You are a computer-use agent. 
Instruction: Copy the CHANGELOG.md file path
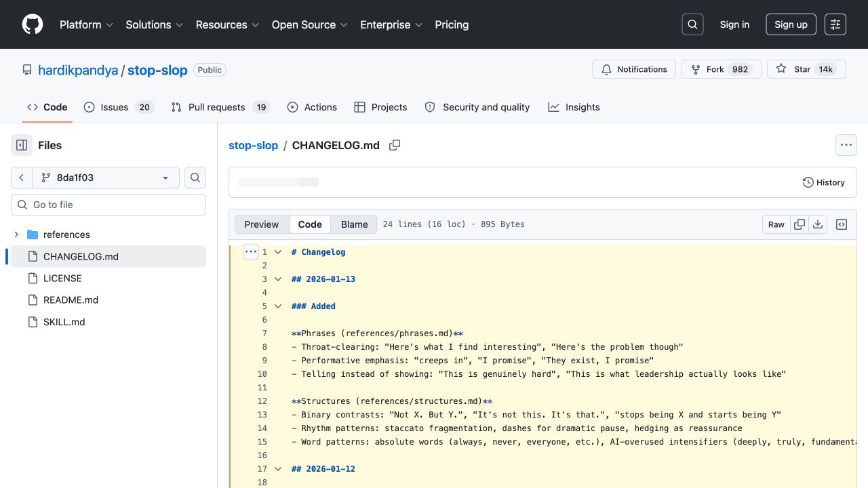[x=395, y=145]
